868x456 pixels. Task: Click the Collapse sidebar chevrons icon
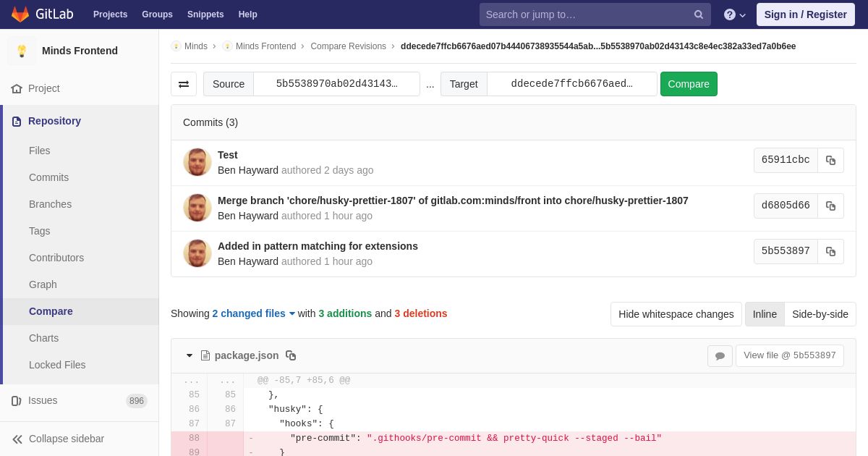[17, 439]
